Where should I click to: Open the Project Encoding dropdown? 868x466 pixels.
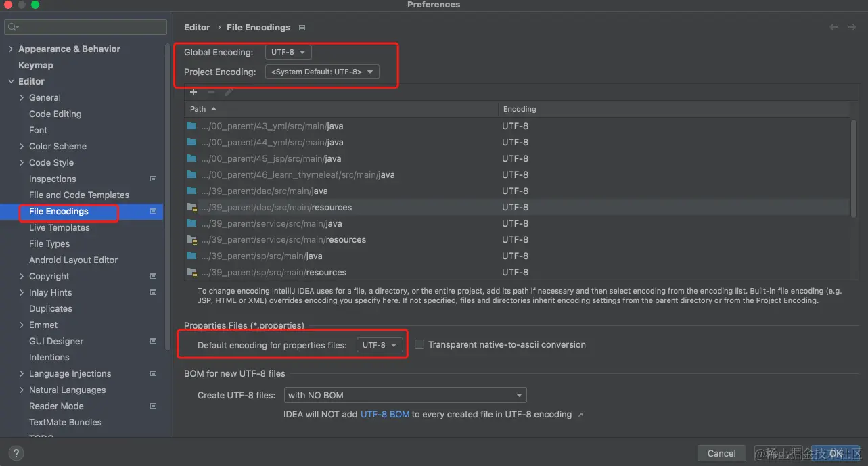click(322, 72)
